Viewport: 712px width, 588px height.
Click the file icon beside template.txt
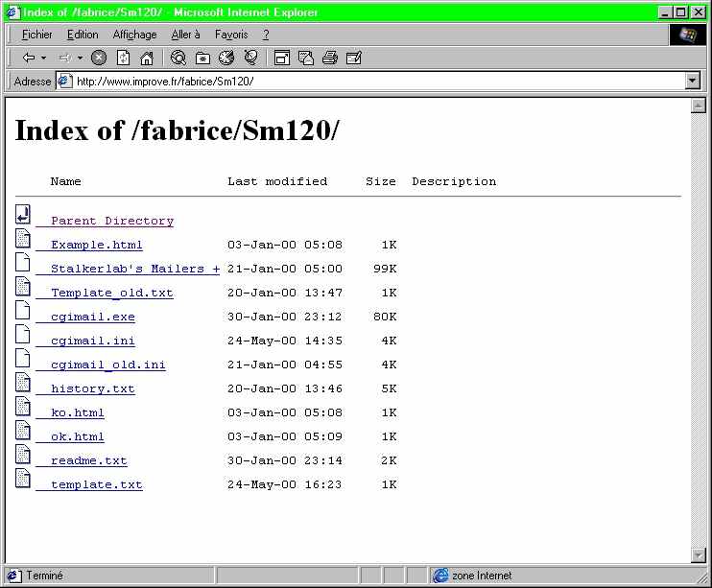point(23,479)
